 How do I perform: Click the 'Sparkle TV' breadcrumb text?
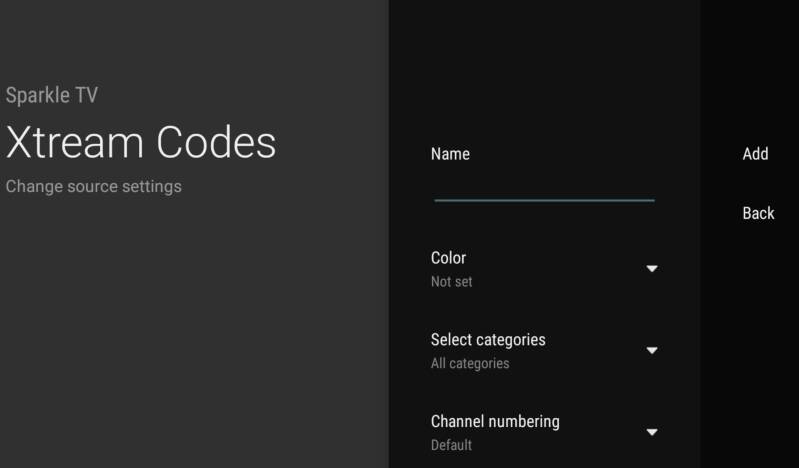(x=52, y=95)
